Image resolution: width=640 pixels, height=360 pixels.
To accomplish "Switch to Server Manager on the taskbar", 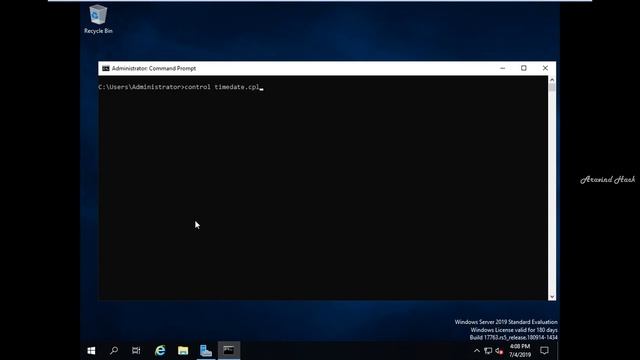I will [x=206, y=351].
